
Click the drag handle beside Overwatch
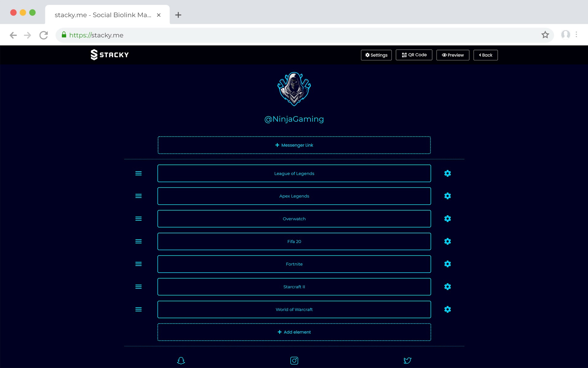tap(138, 219)
